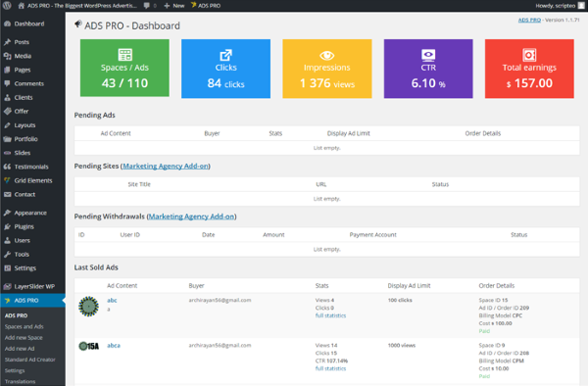Viewport: 588px width, 386px height.
Task: Click the Settings icon in sidebar
Action: coord(7,268)
